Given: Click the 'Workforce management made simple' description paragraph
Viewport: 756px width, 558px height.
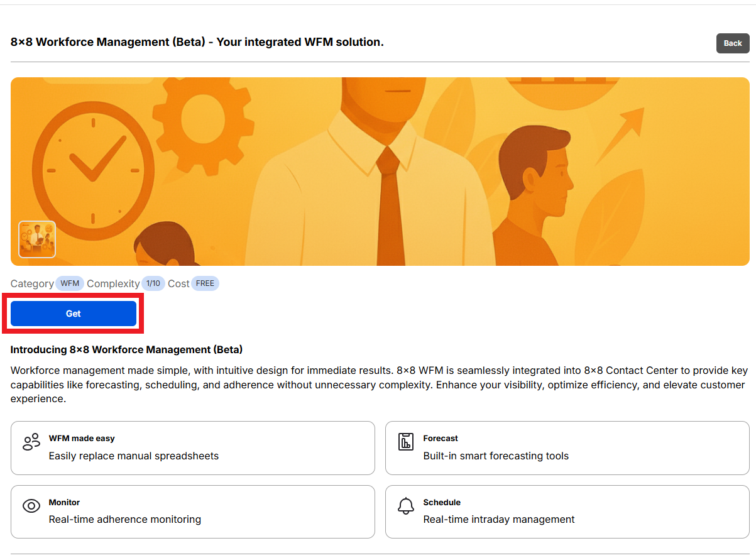Looking at the screenshot, I should pos(379,385).
